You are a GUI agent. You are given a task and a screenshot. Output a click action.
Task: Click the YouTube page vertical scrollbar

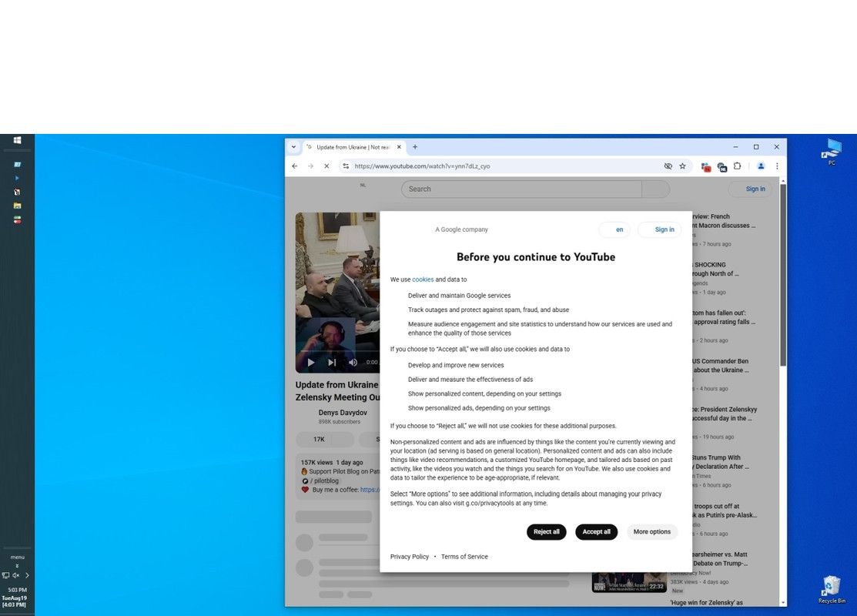[783, 276]
